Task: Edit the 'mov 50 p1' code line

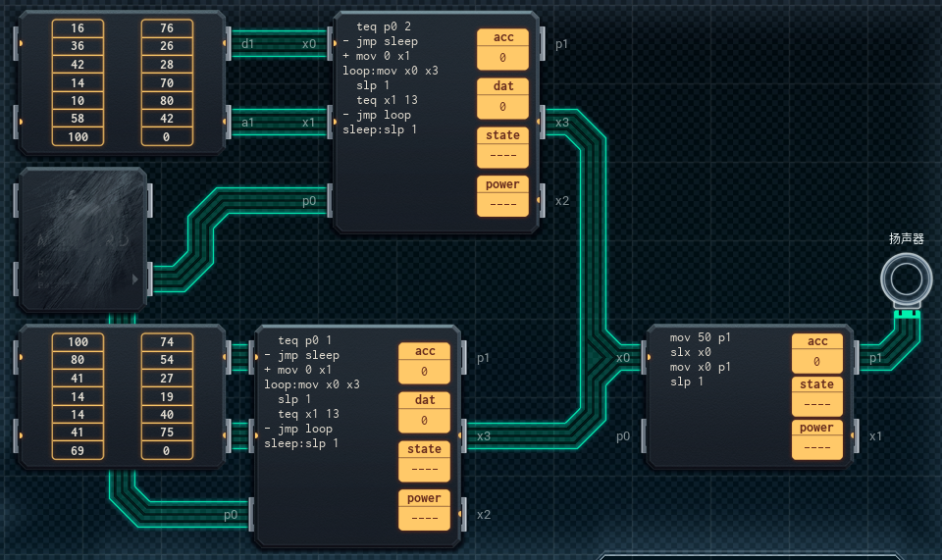Action: 701,337
